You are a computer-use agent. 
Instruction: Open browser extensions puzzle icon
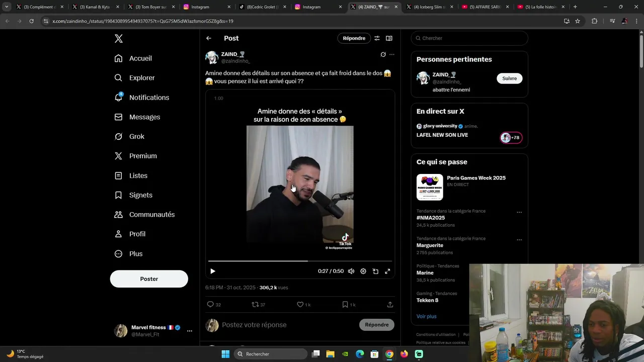595,21
